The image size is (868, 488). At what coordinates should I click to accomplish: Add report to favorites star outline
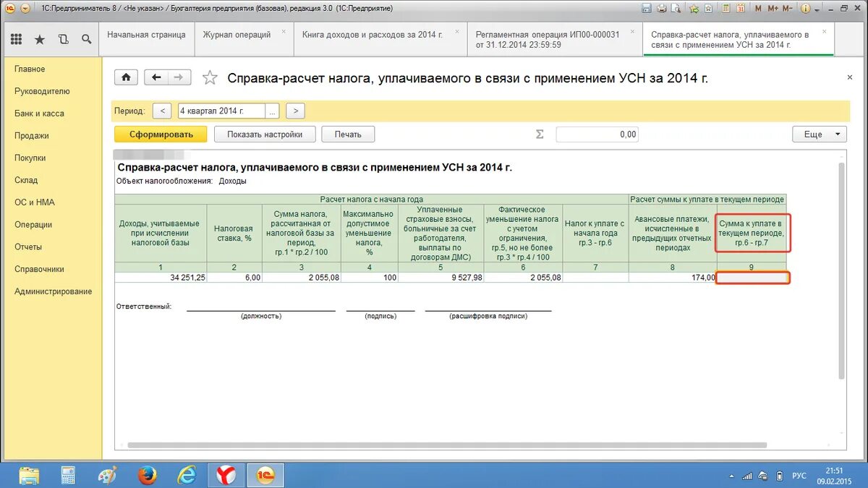210,77
